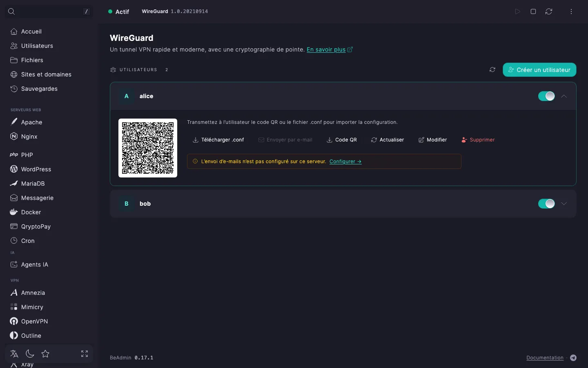Refresh the users list icon
588x368 pixels.
click(x=492, y=70)
